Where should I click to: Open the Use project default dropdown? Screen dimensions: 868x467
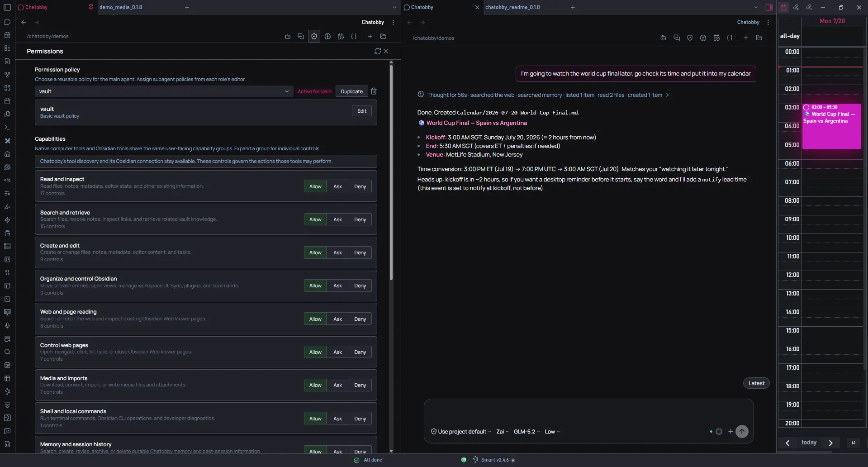[461, 432]
